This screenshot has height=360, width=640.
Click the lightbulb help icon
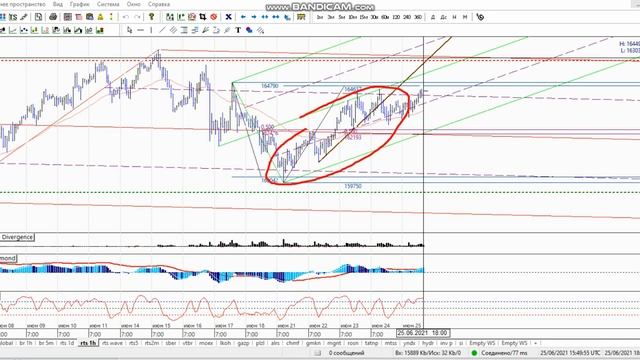[151, 17]
